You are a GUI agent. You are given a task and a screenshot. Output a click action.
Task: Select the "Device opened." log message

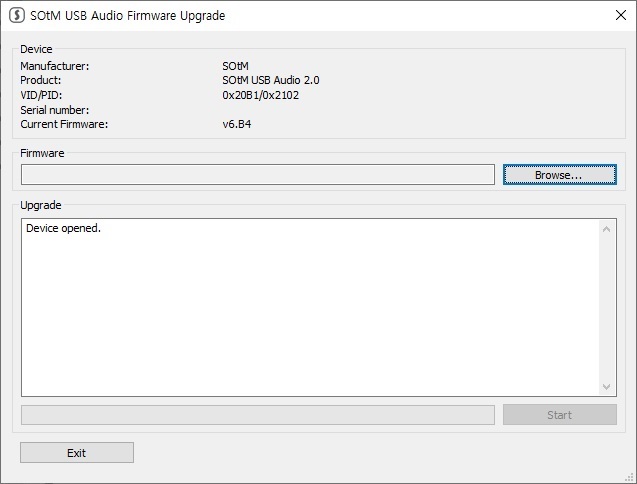pyautogui.click(x=64, y=229)
